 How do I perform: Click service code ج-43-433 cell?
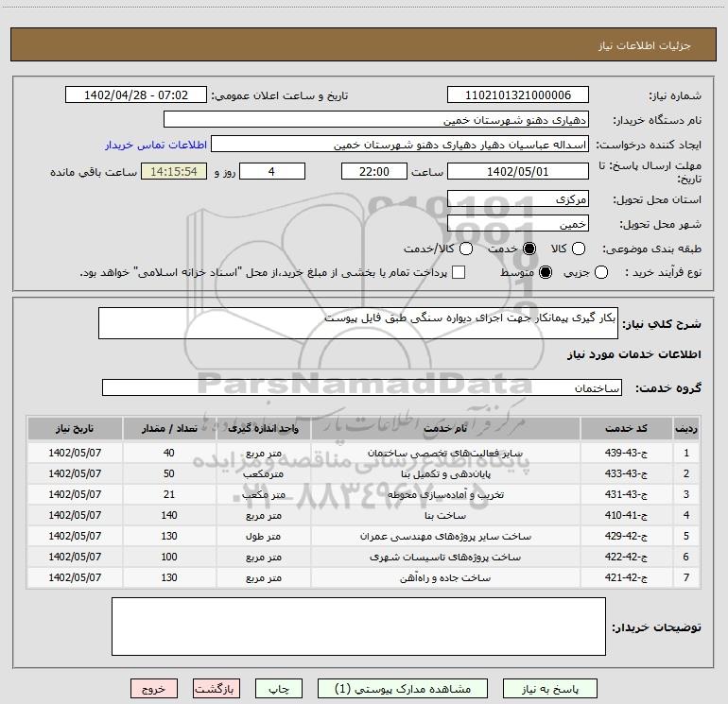pos(626,473)
